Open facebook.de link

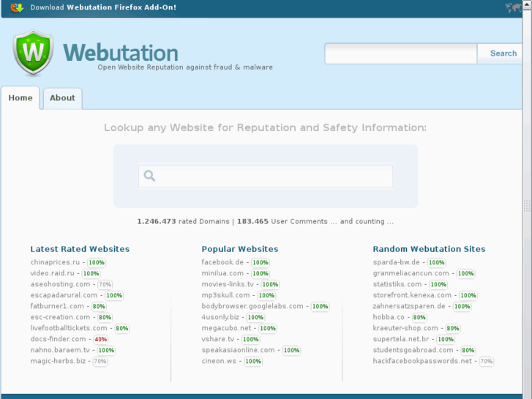pos(222,262)
